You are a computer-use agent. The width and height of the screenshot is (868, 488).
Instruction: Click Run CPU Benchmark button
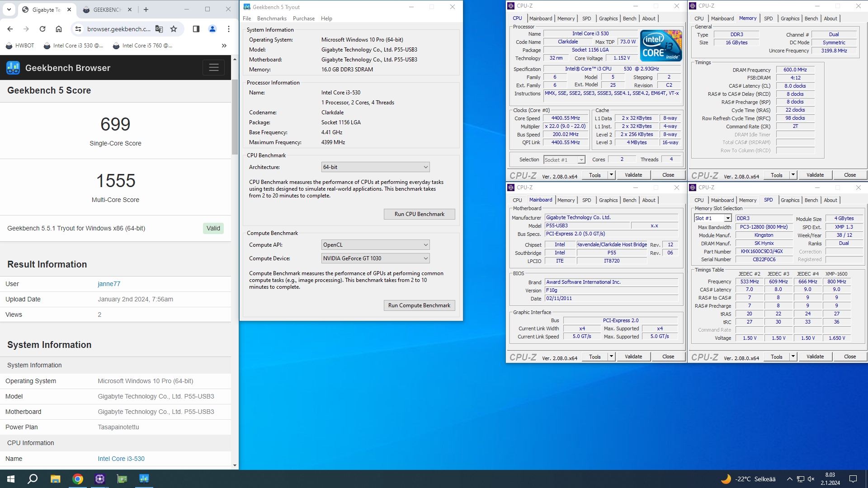coord(419,214)
